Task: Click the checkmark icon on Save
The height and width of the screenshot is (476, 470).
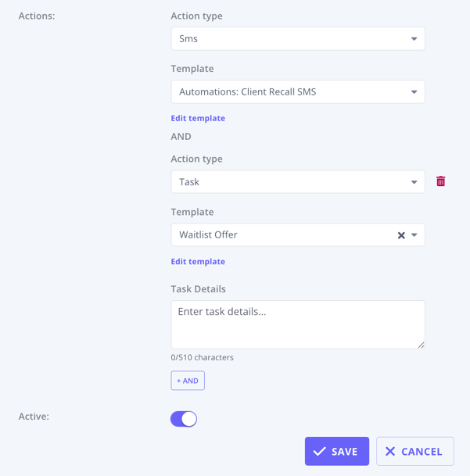Action: click(319, 452)
